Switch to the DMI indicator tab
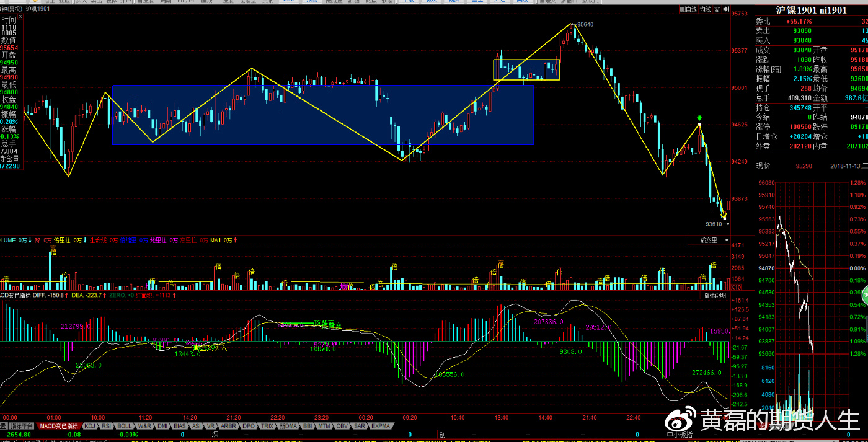The image size is (868, 442). [x=162, y=426]
